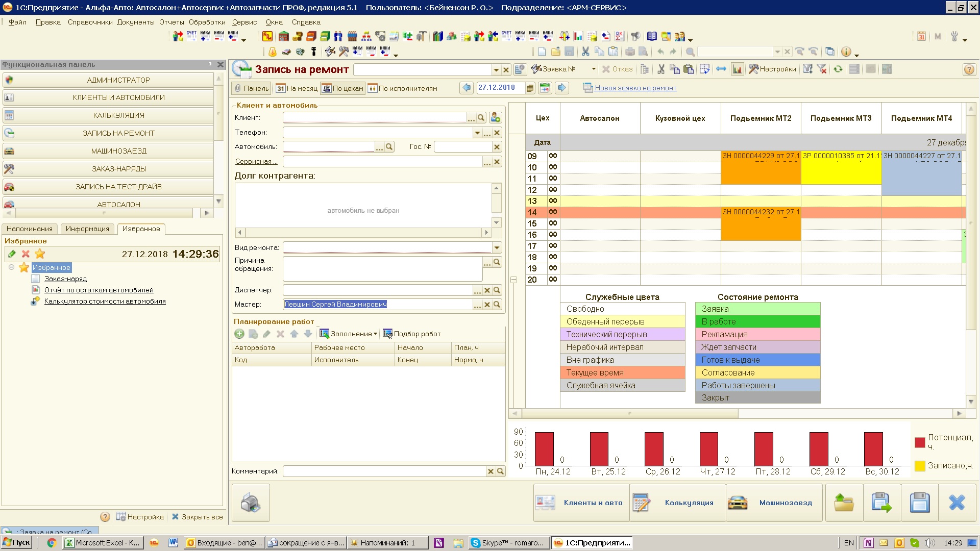Click the Новая заявка на ремонт link
980x551 pixels.
coord(635,88)
